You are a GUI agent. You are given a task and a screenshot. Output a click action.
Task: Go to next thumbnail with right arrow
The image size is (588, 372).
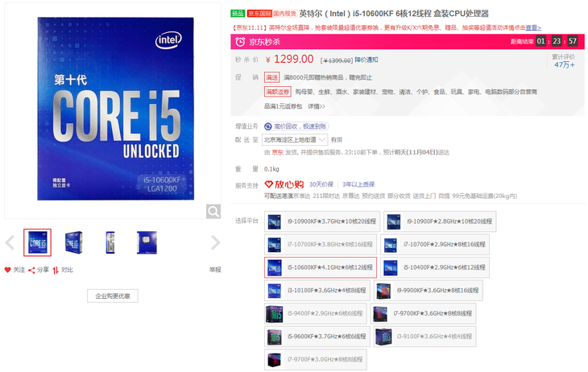click(215, 242)
